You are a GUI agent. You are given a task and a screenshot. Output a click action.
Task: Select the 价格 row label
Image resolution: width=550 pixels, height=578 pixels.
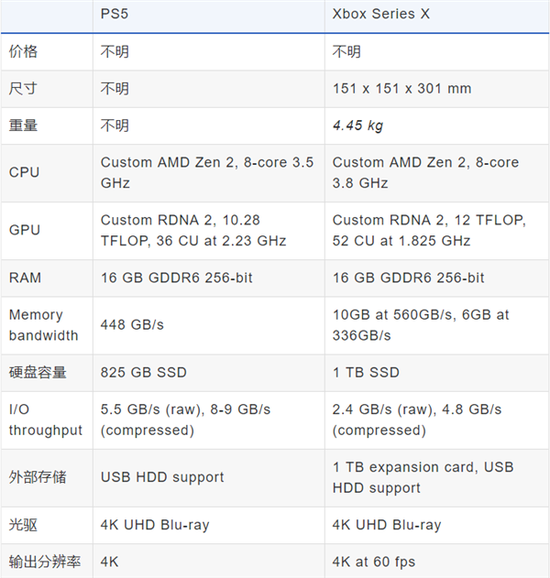(23, 52)
